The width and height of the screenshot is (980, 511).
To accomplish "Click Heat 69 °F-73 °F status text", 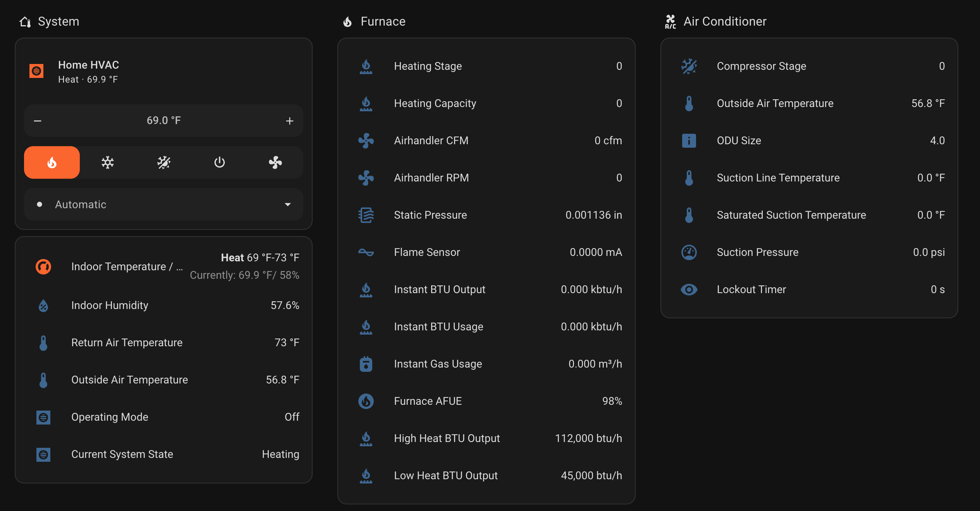I will 260,258.
